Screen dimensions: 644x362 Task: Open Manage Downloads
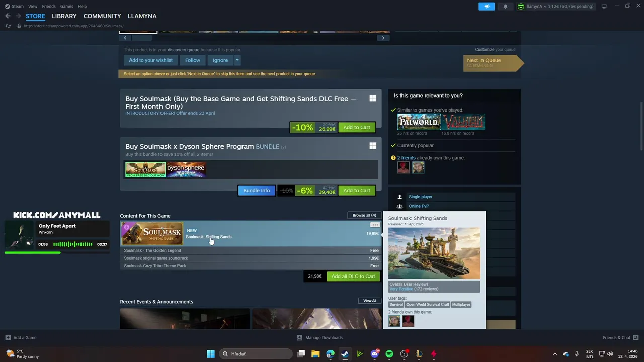click(x=319, y=338)
